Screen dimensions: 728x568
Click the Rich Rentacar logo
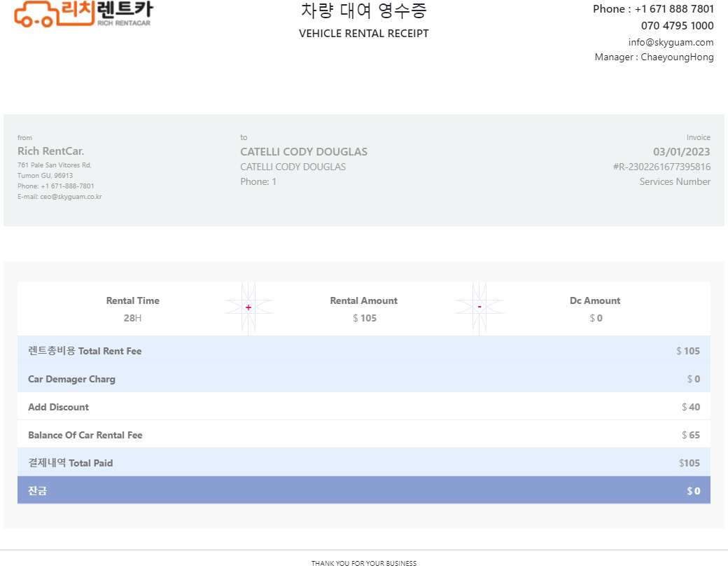coord(83,13)
